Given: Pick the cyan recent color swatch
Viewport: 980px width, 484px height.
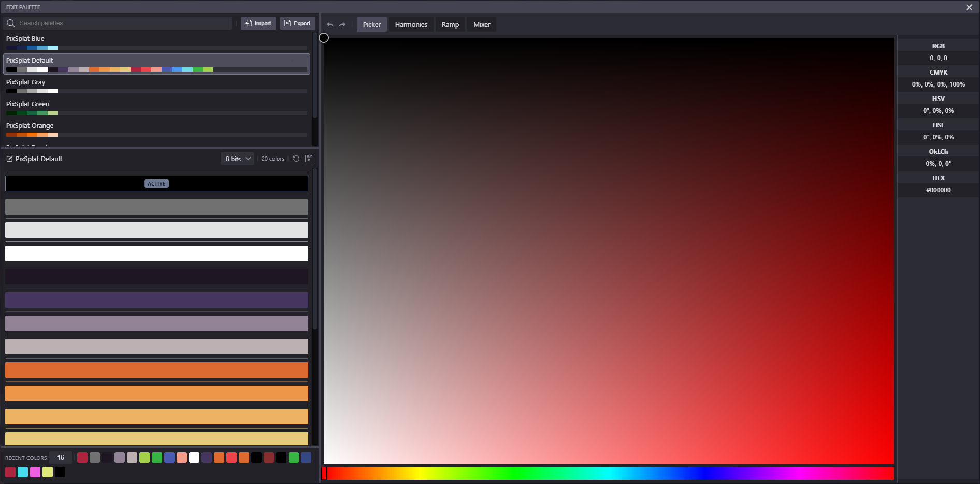Looking at the screenshot, I should tap(23, 472).
